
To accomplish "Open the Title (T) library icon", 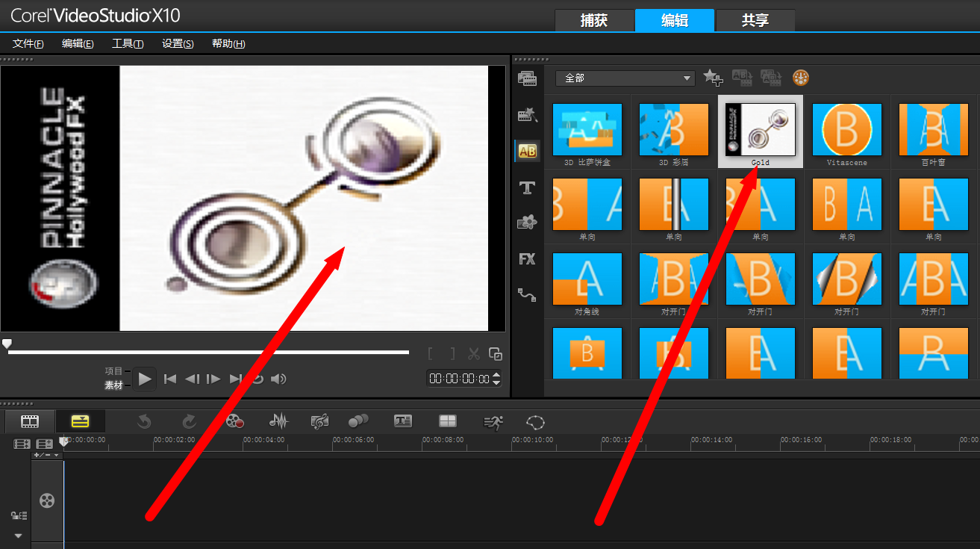I will click(528, 188).
